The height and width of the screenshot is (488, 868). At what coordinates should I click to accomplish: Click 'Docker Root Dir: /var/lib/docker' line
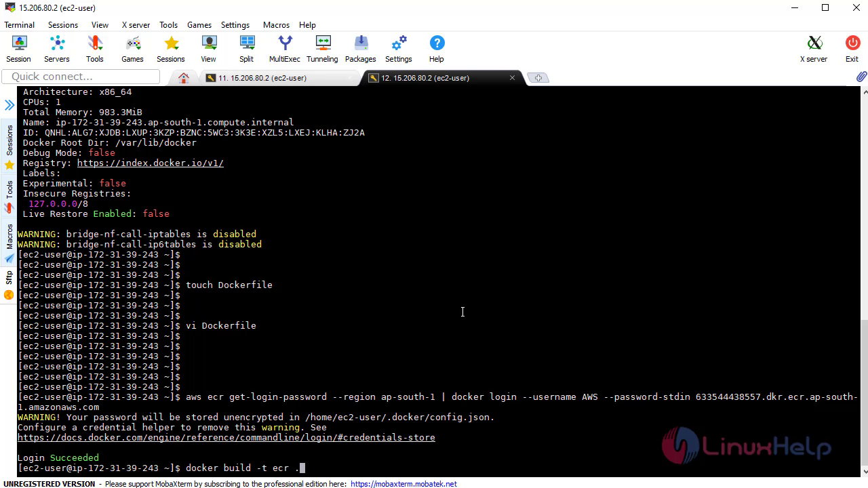tap(109, 143)
